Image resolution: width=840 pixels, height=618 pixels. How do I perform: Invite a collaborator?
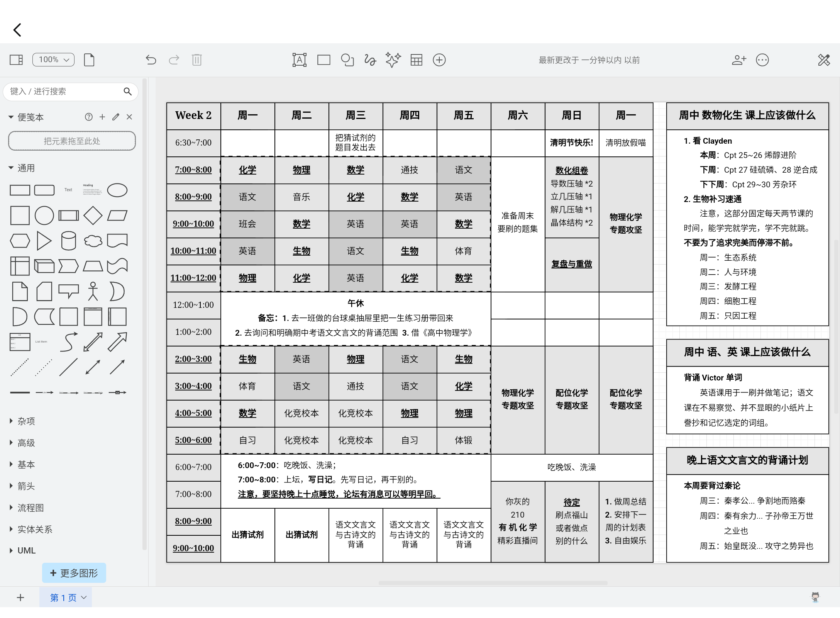[739, 60]
